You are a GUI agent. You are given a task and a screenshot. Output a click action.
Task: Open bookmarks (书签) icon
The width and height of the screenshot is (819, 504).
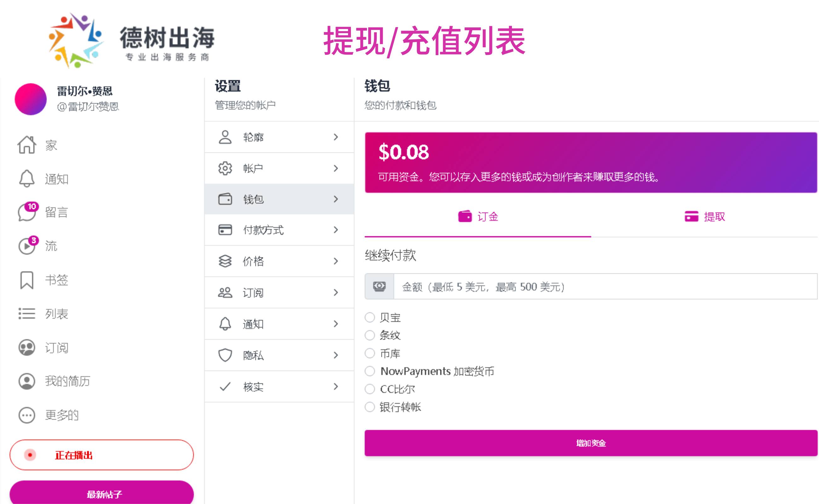(x=27, y=280)
